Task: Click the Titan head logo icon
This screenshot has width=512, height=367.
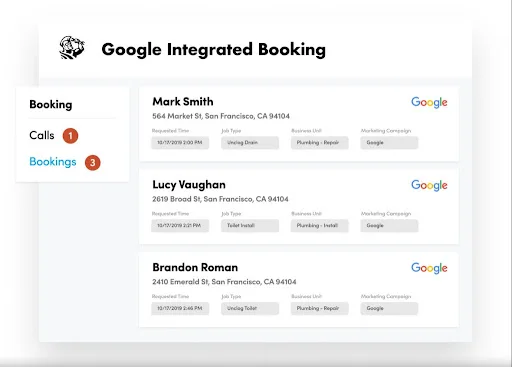Action: click(x=72, y=48)
